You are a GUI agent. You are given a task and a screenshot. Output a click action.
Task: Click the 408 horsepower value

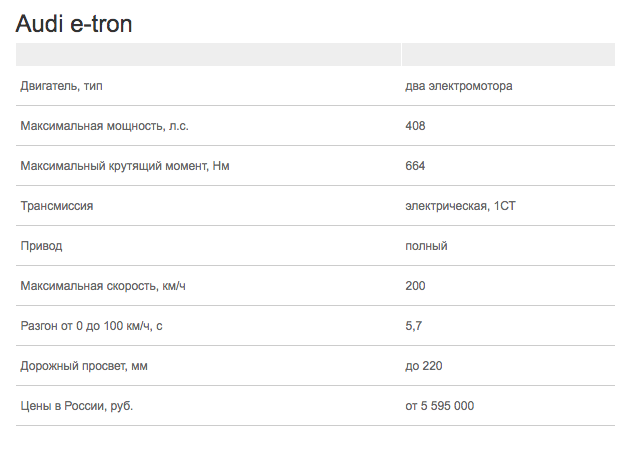415,126
